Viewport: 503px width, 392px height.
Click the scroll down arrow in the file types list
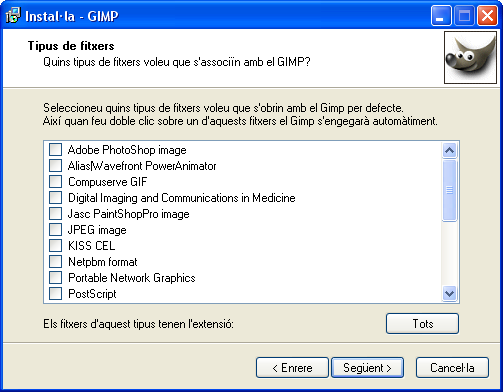click(x=449, y=294)
